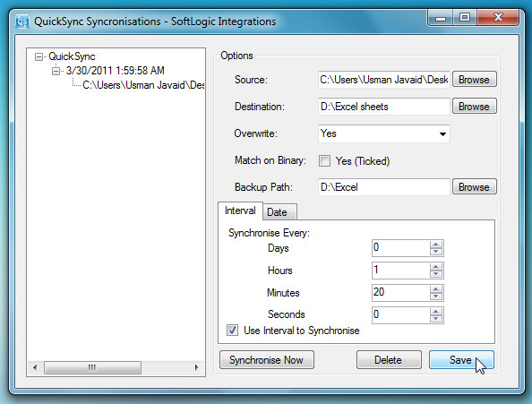Click the tree scrollbar right arrow
Image resolution: width=532 pixels, height=404 pixels.
[x=196, y=367]
